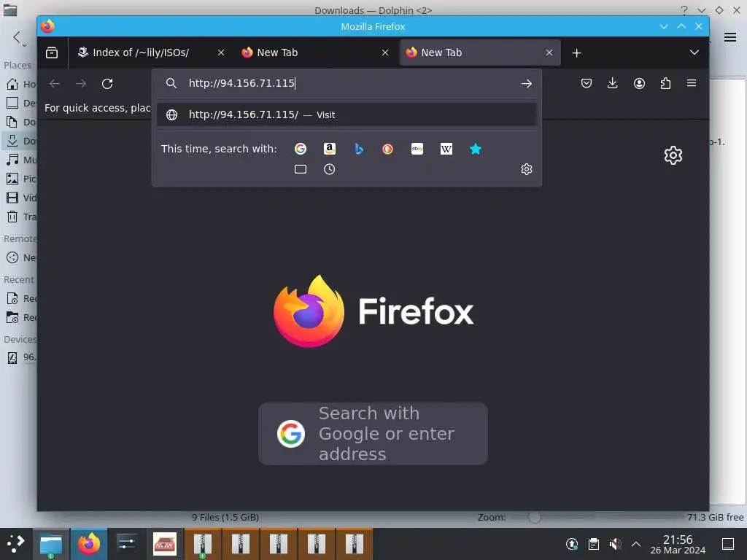Open Pictures place in Dolphin sidebar

21,179
